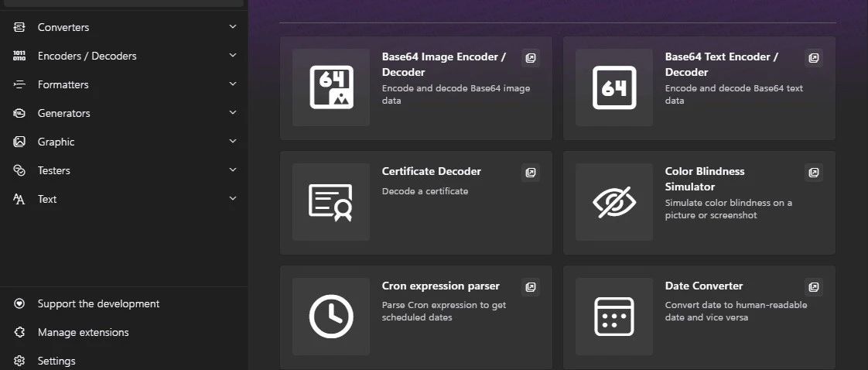Click 'Decode a certificate' description
The image size is (868, 370).
pyautogui.click(x=425, y=191)
